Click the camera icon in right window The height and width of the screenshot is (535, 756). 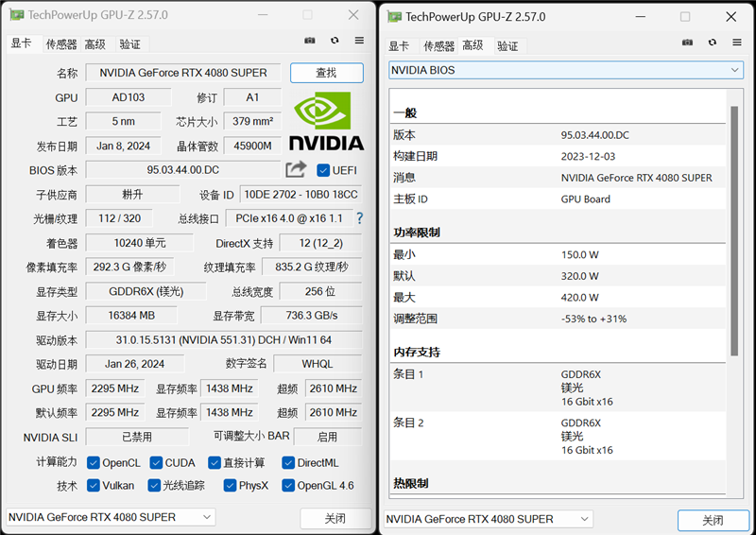687,42
